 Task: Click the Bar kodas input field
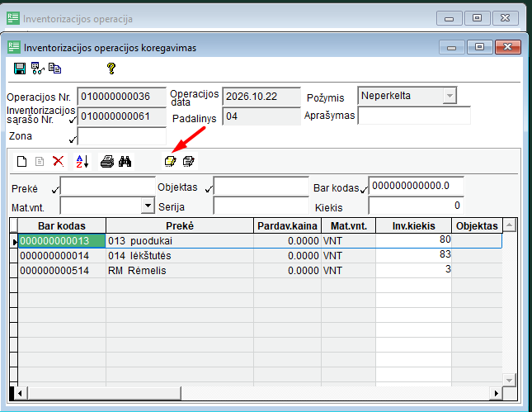pos(416,186)
